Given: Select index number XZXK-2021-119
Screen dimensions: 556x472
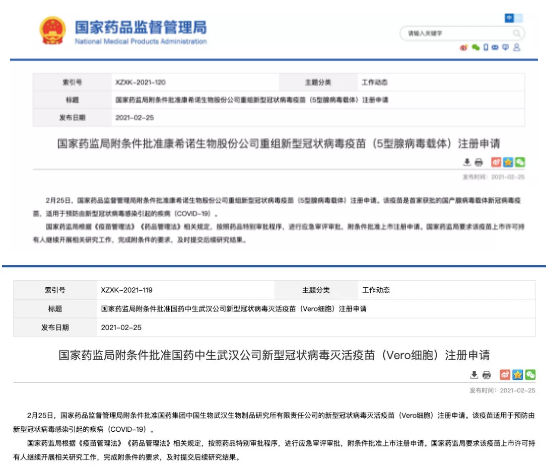Looking at the screenshot, I should (127, 290).
